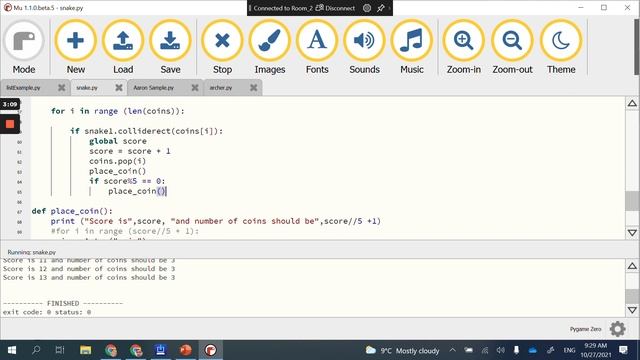Screen dimensions: 640x360
Task: Open the Windows Start menu
Action: click(12, 350)
